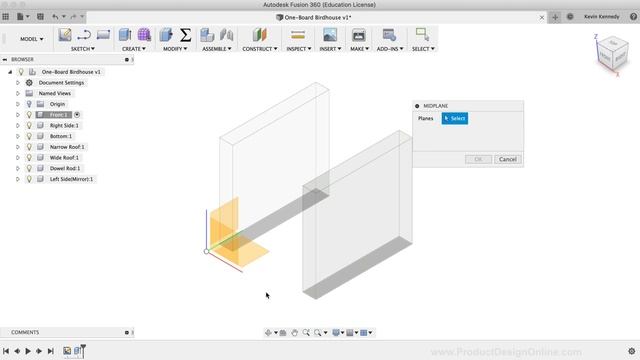Screen dimensions: 640x360
Task: Click the Press Pull modify icon
Action: (166, 35)
